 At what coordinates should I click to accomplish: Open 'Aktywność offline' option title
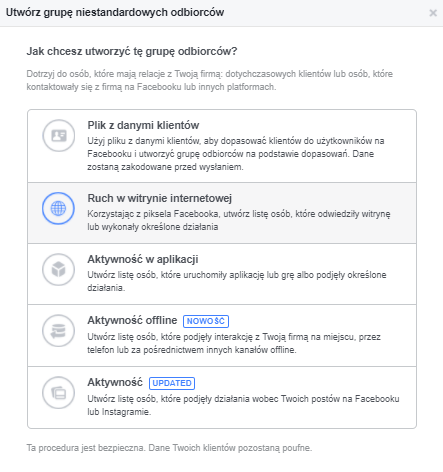tap(132, 320)
